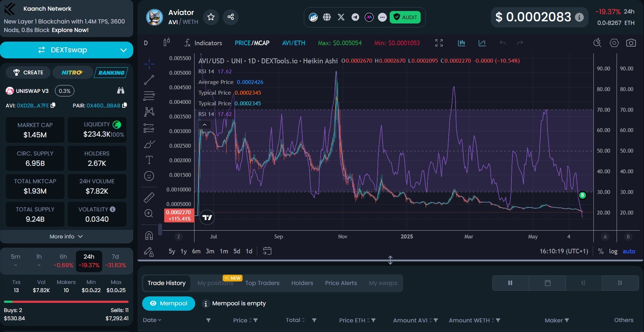The image size is (644, 332).
Task: Click the trade history calendar filter
Action: (547, 283)
